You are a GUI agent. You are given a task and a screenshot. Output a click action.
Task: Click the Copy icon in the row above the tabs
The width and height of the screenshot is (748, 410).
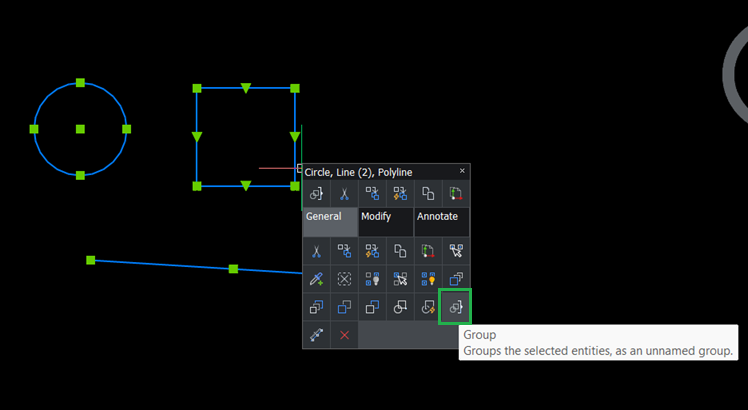tap(428, 194)
